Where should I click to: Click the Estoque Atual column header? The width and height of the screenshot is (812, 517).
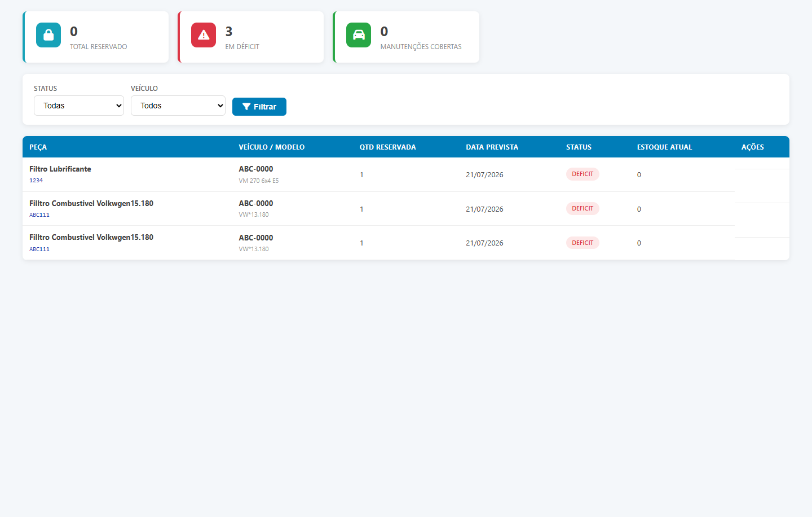[x=664, y=147]
